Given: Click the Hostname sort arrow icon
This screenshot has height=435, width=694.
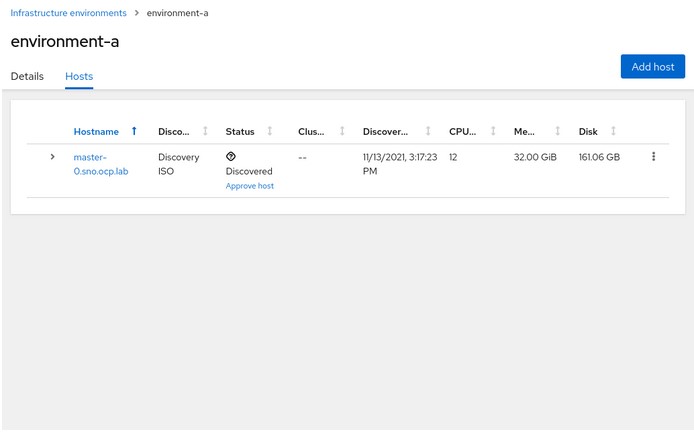Looking at the screenshot, I should (134, 131).
